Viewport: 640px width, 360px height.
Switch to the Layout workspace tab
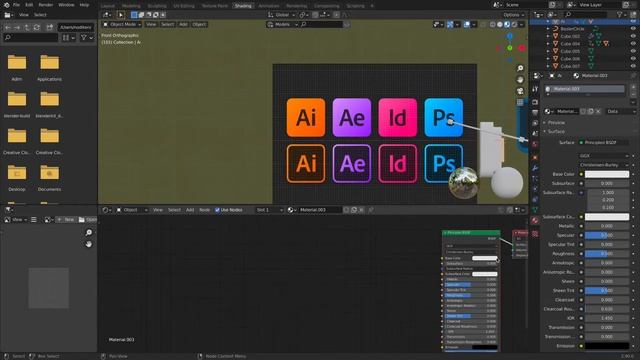[x=108, y=6]
